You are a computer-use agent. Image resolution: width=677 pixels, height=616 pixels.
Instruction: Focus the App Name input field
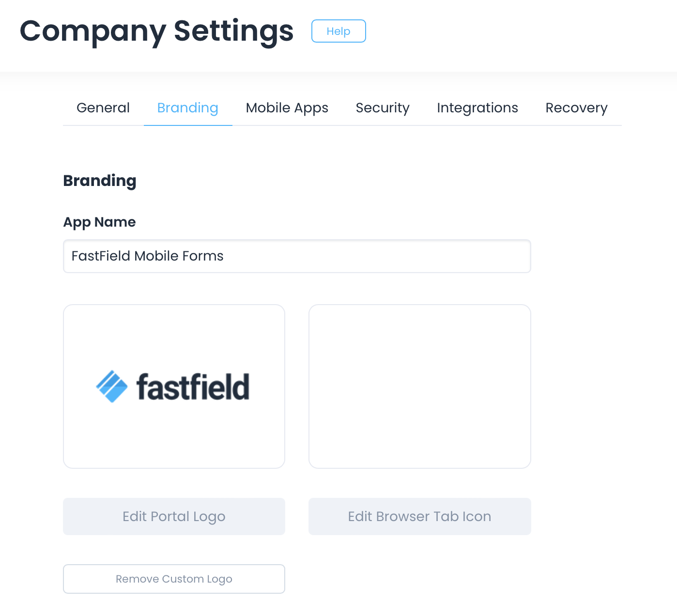[378, 256]
